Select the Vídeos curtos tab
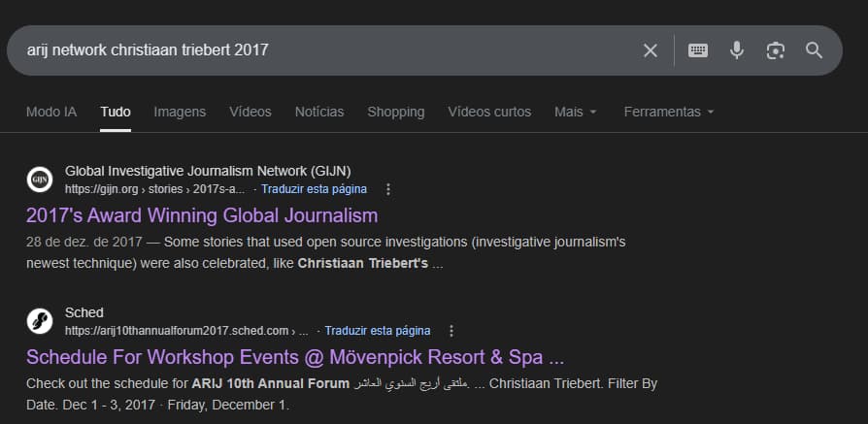868x424 pixels. coord(489,112)
